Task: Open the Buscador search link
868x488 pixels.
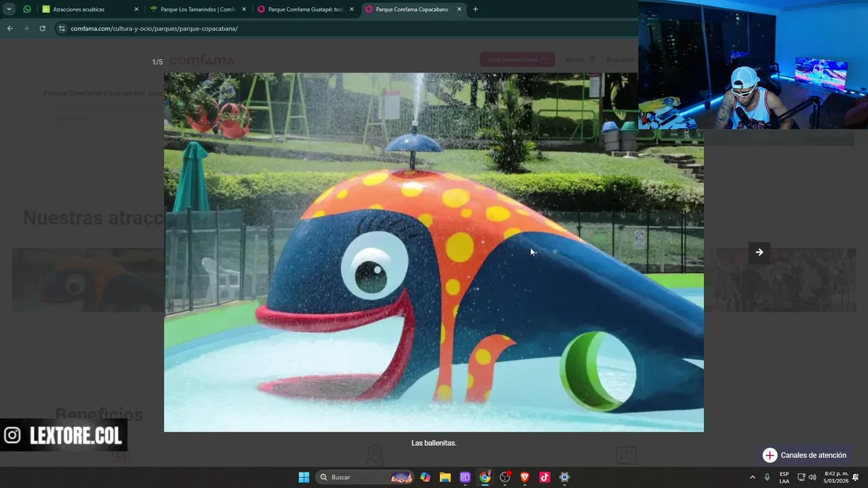Action: point(620,60)
